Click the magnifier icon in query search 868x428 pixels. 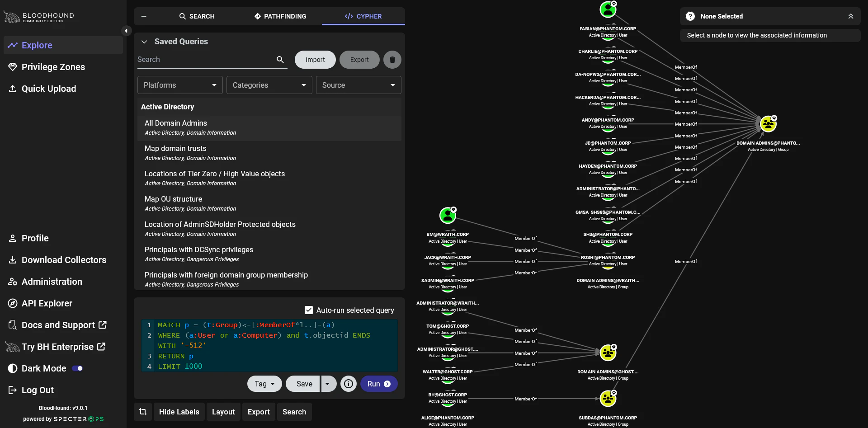280,60
